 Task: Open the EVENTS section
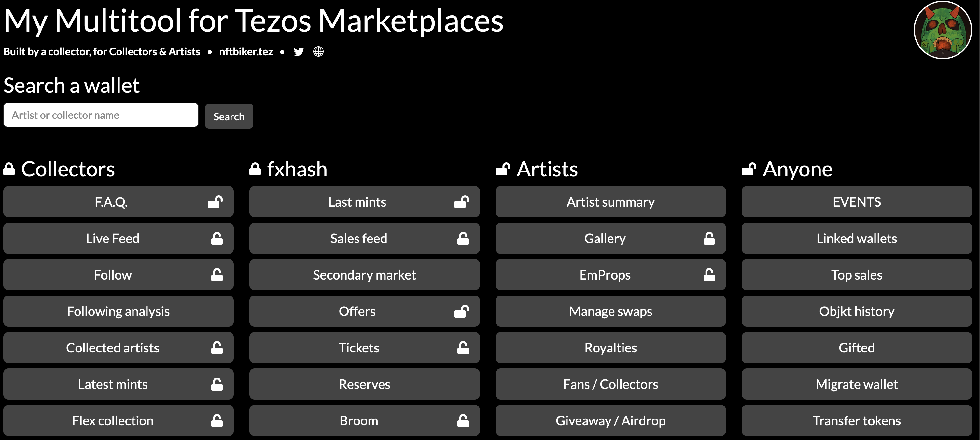[857, 202]
